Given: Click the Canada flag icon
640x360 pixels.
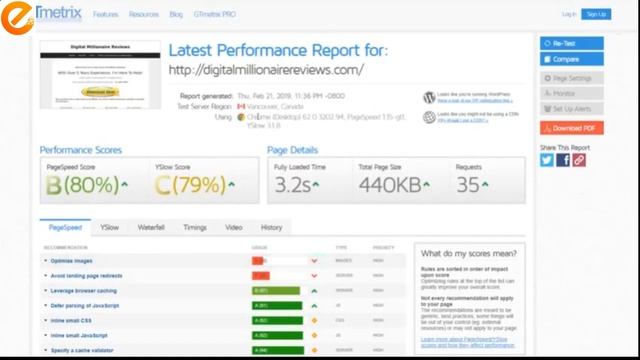Looking at the screenshot, I should pyautogui.click(x=241, y=107).
